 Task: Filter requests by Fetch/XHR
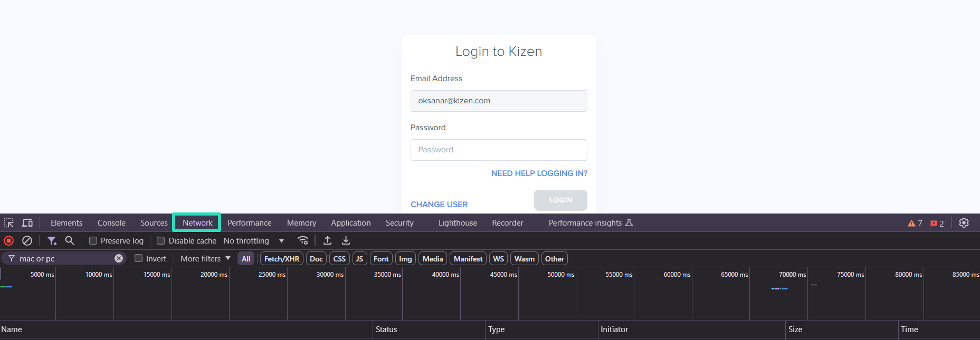(282, 259)
